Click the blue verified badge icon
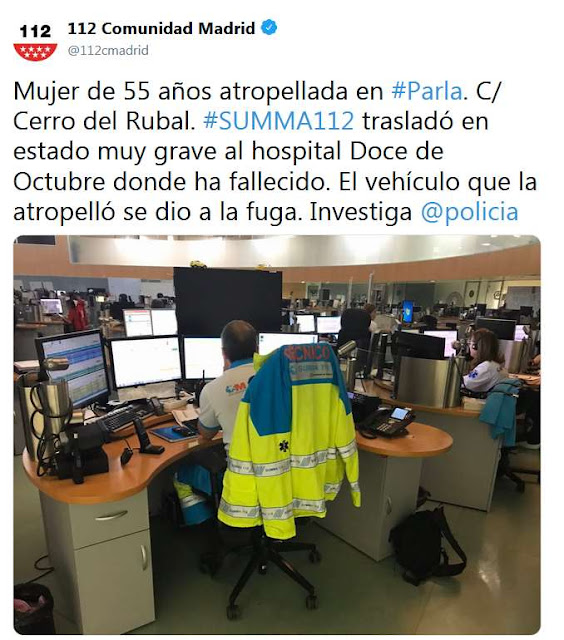This screenshot has height=640, width=564. click(269, 28)
